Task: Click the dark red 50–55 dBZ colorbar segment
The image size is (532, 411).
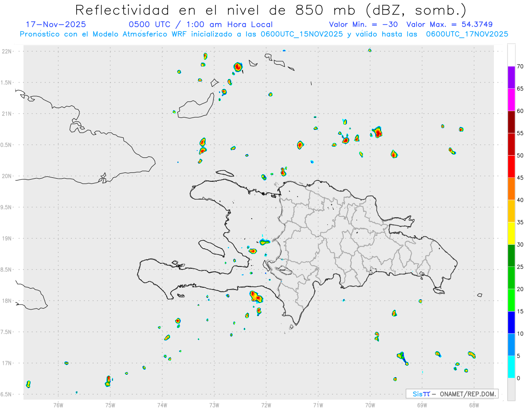Action: coord(511,145)
